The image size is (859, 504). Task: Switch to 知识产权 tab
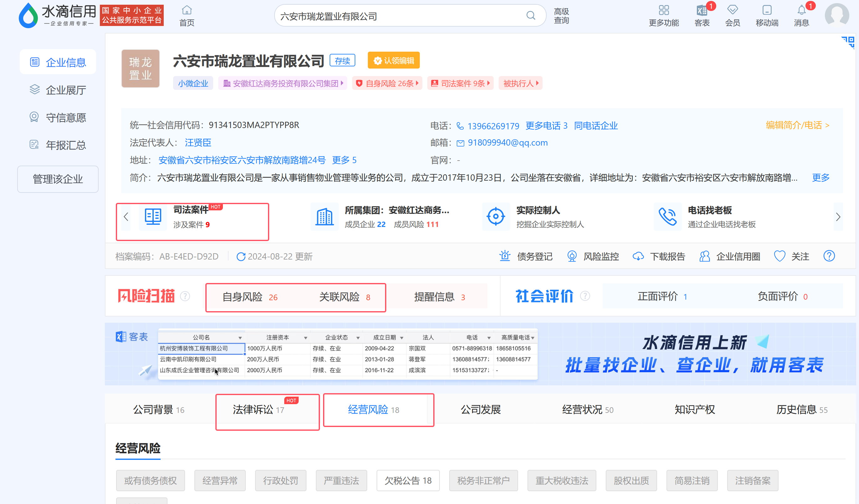pos(695,409)
